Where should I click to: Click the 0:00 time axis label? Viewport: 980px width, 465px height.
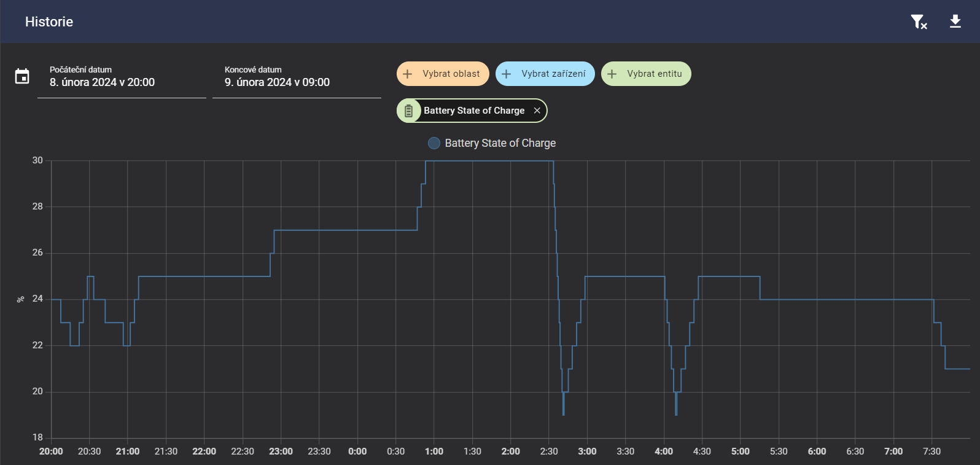click(357, 451)
